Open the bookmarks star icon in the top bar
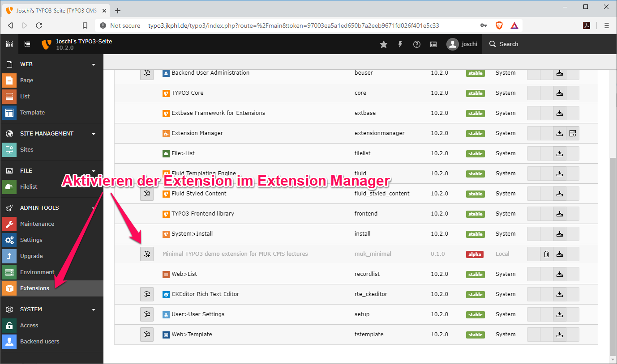Screen dimensions: 617x364 click(384, 44)
